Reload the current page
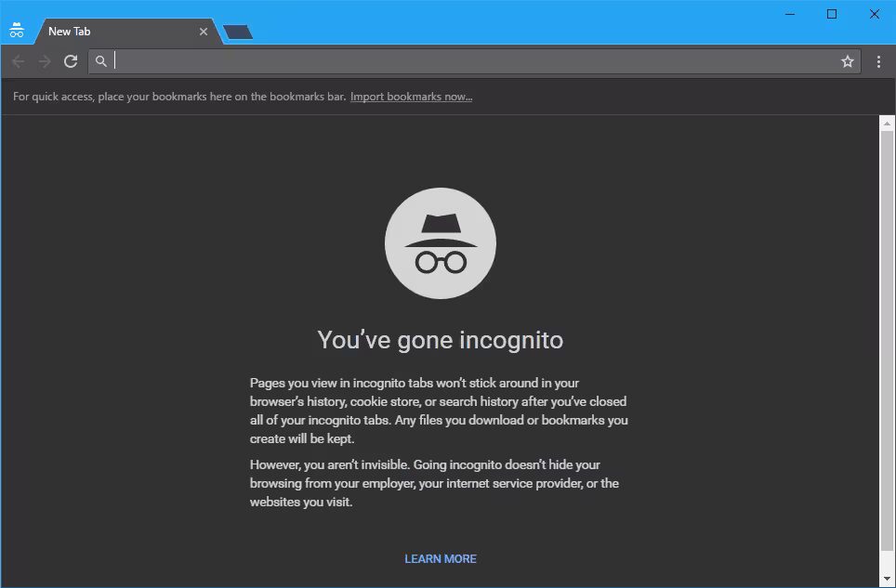896x588 pixels. [71, 60]
